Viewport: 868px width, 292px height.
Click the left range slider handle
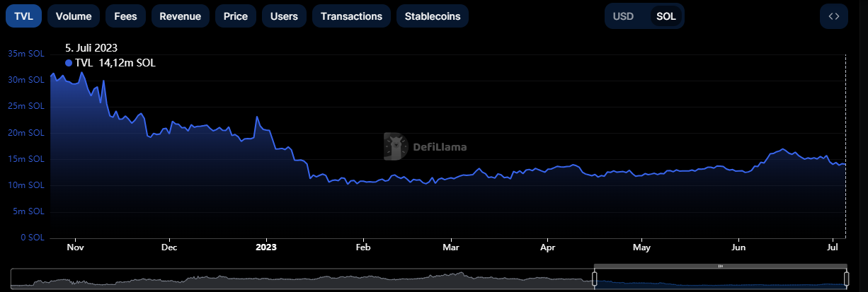pos(595,279)
